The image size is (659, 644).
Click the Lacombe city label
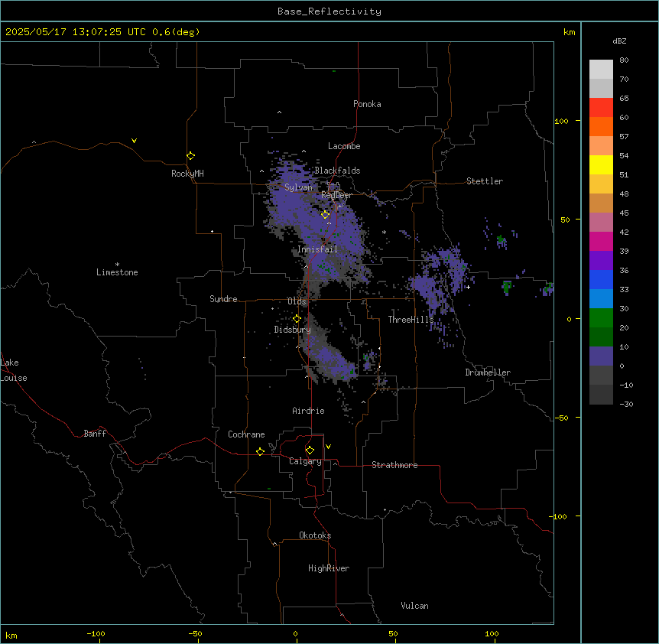tap(344, 146)
